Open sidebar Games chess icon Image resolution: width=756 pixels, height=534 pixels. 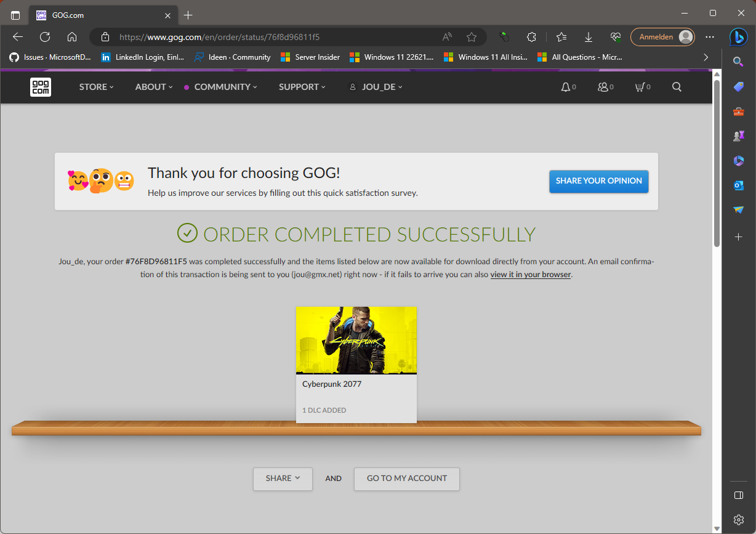pyautogui.click(x=739, y=136)
